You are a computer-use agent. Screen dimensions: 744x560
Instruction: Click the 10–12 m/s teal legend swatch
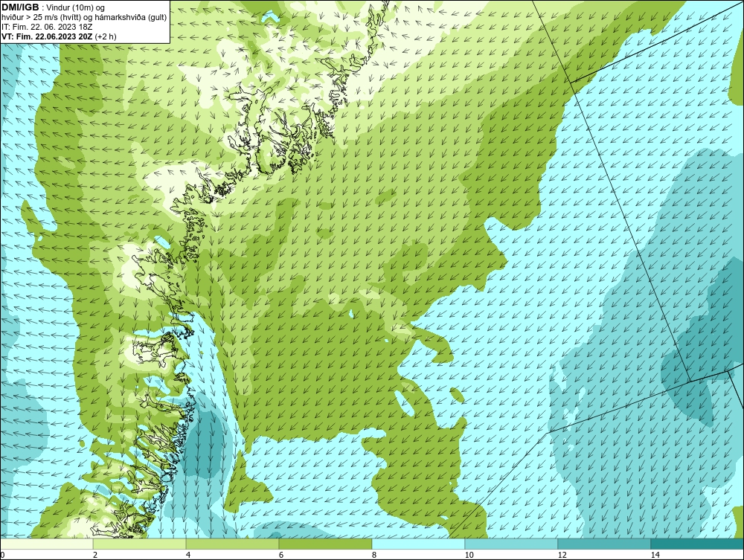pyautogui.click(x=512, y=544)
